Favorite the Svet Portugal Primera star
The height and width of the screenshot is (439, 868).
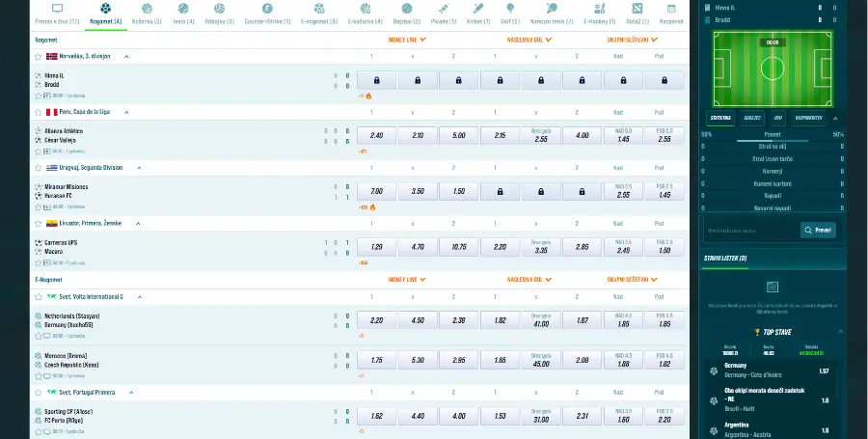pos(39,393)
